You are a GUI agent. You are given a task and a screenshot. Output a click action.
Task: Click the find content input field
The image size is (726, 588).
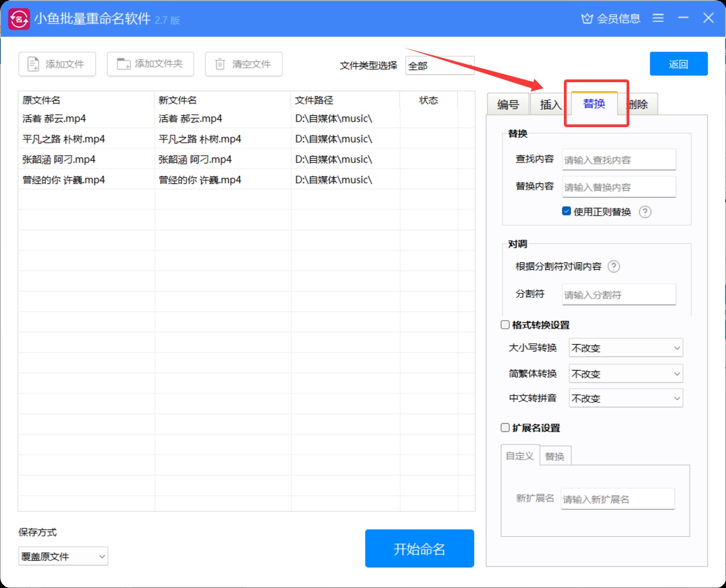tap(618, 160)
